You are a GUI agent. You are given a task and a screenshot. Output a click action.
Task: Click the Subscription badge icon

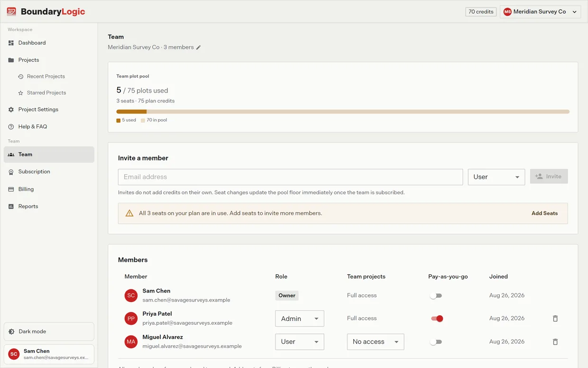[x=11, y=172]
